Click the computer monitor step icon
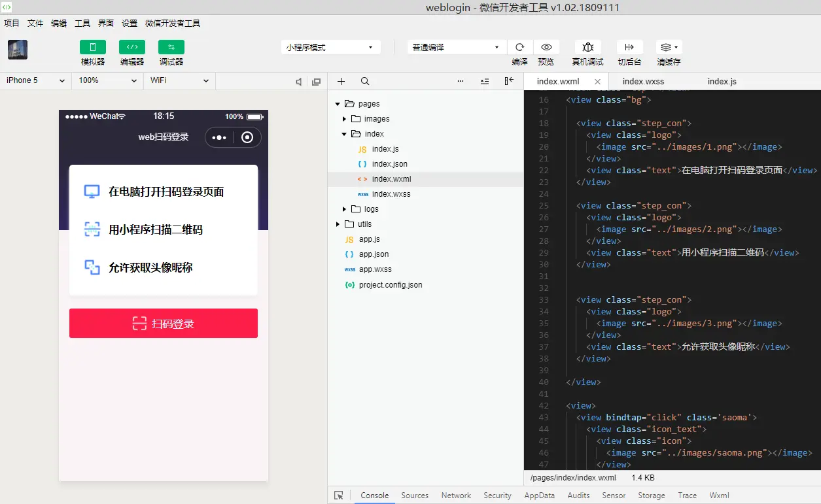The image size is (821, 504). point(92,192)
